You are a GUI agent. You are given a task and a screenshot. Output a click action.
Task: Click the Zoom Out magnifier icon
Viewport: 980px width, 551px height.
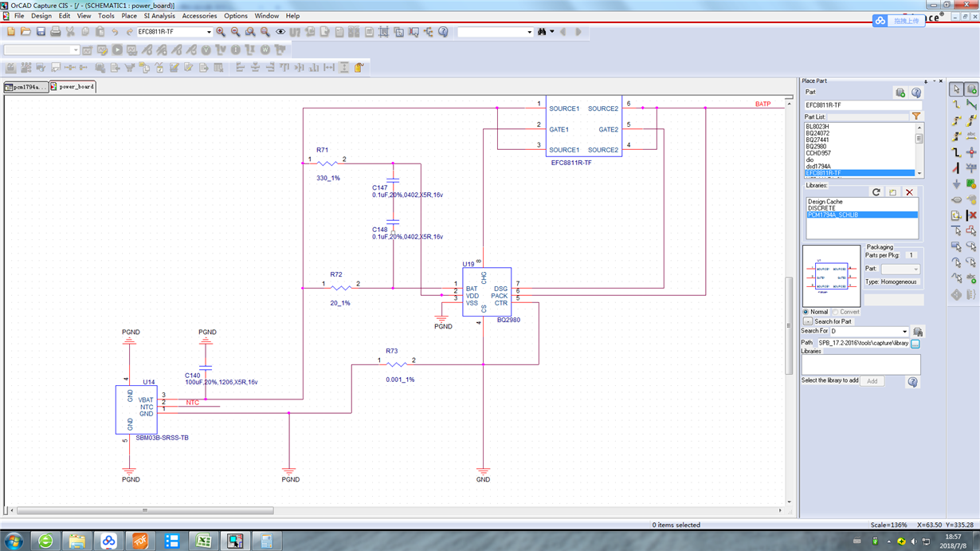236,32
